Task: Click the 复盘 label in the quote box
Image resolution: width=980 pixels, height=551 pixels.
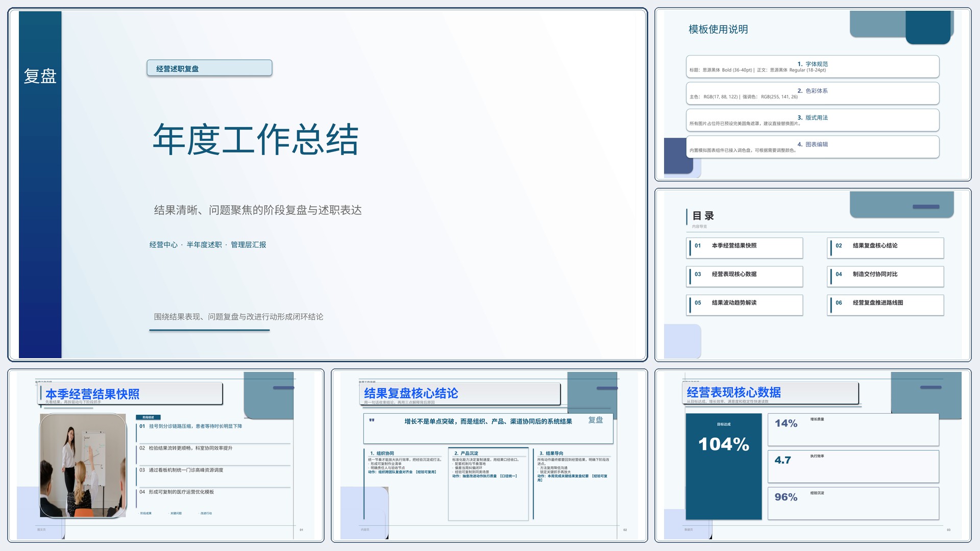Action: point(596,420)
